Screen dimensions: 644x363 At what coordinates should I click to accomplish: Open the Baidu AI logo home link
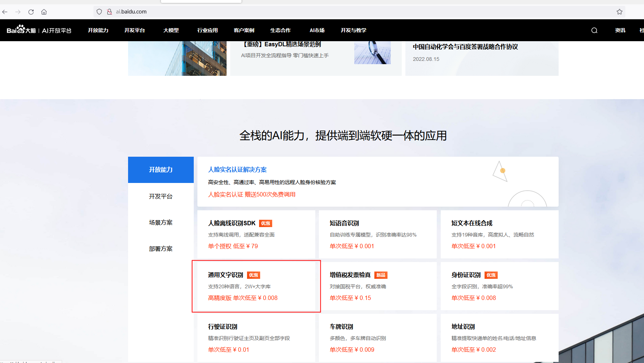click(x=39, y=30)
